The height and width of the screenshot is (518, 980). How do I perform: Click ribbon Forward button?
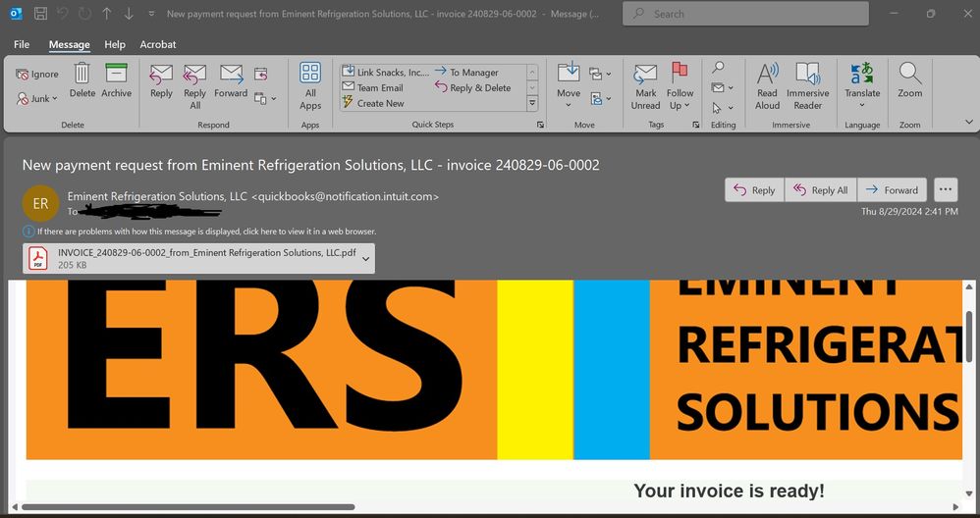tap(231, 81)
